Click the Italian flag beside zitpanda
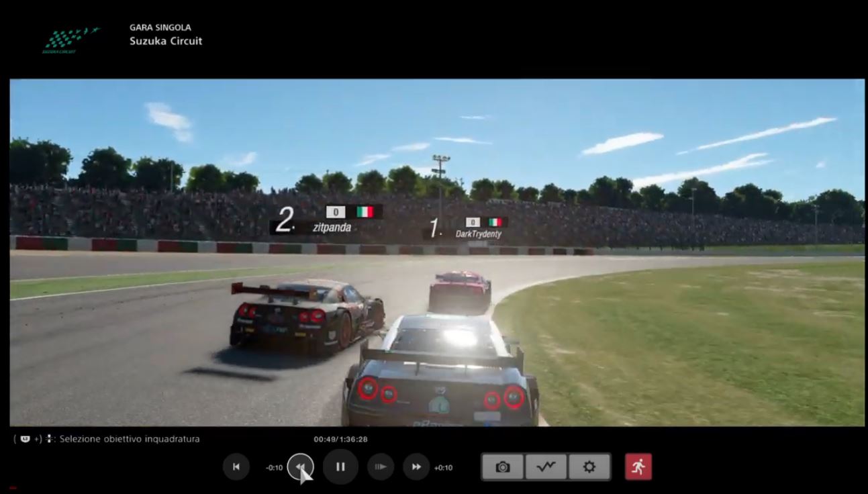868x494 pixels. click(365, 211)
